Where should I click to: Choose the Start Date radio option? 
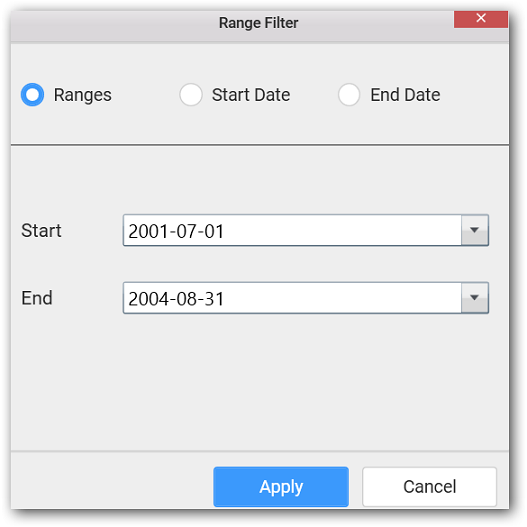tap(191, 94)
